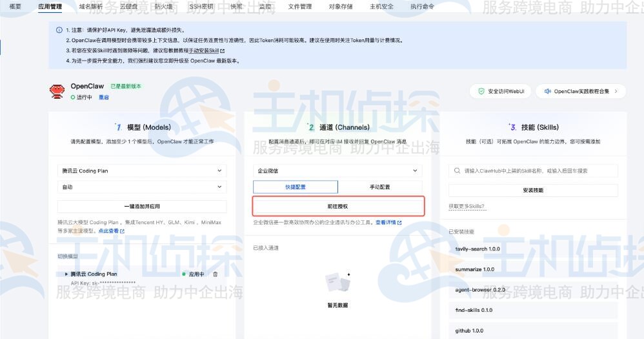This screenshot has width=644, height=339.
Task: Click the 暂无数据 empty-state illustration
Action: [337, 282]
